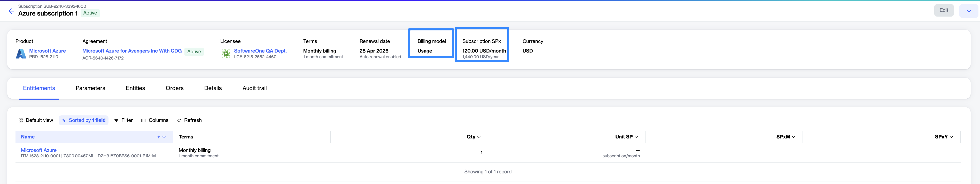Click the Microsoft Azure product logo

click(x=21, y=54)
